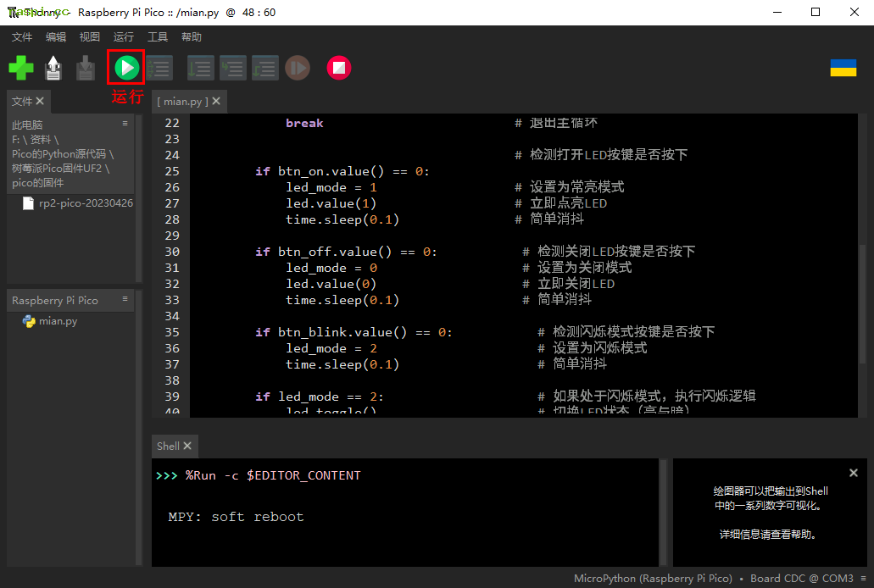This screenshot has height=588, width=874.
Task: Run the current script with green play button
Action: pyautogui.click(x=126, y=67)
